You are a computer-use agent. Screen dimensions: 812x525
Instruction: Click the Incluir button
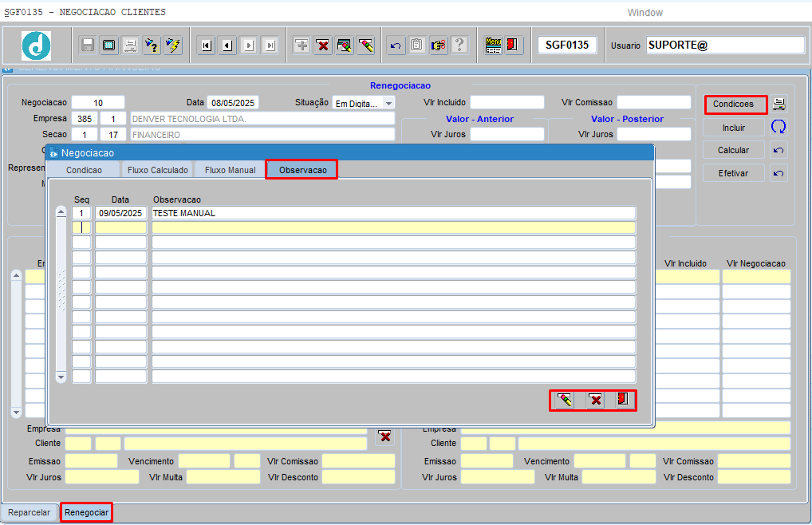(x=733, y=128)
